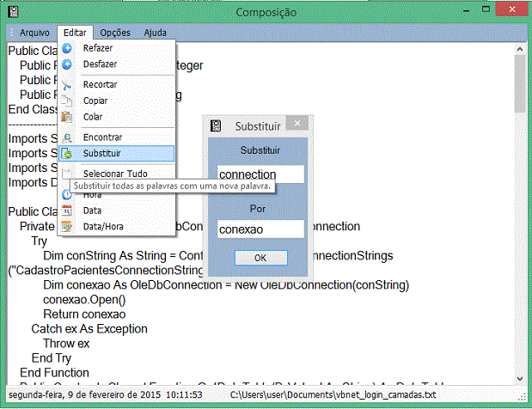This screenshot has width=532, height=409.
Task: Maximize the Composição window
Action: click(486, 9)
